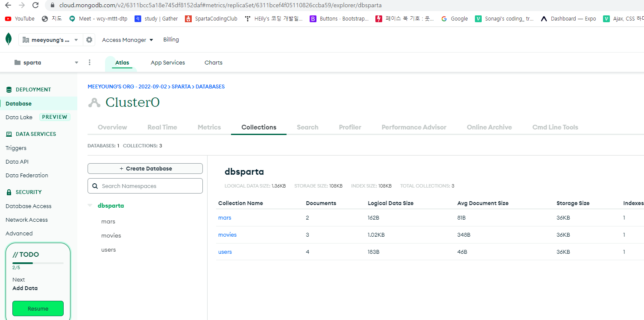
Task: Open YouTube bookmark
Action: pos(20,19)
